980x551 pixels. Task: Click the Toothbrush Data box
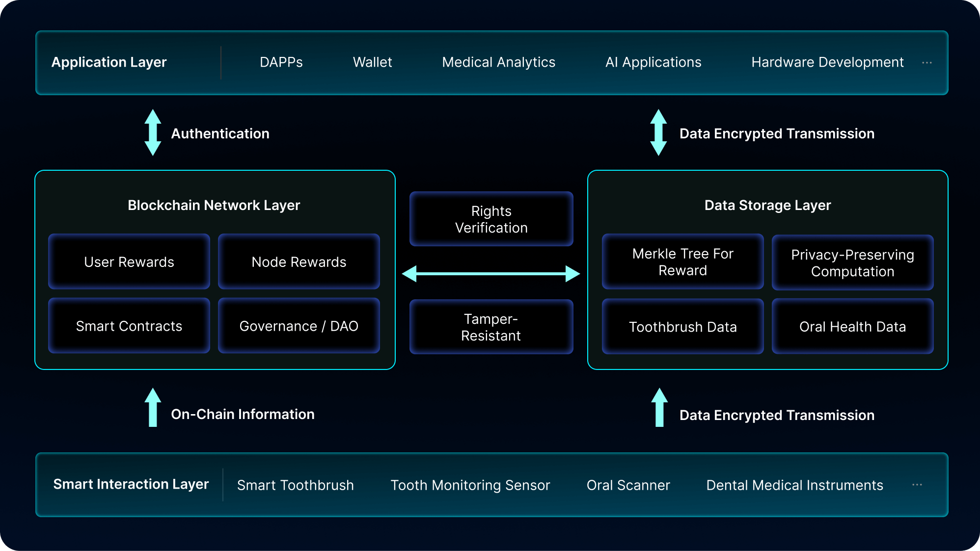pos(682,327)
